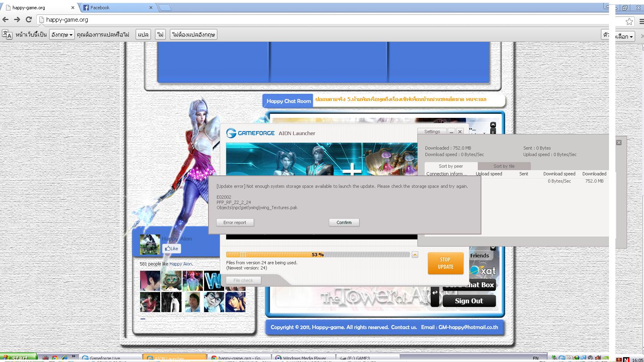Screen dimensions: 644x362
Task: Close the download details panel
Action: (619, 142)
